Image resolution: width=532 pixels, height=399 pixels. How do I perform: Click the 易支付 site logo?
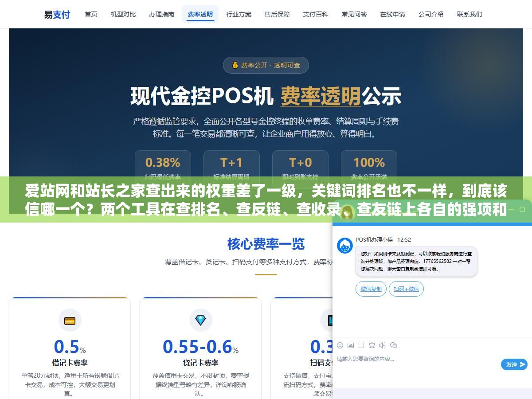coord(57,14)
